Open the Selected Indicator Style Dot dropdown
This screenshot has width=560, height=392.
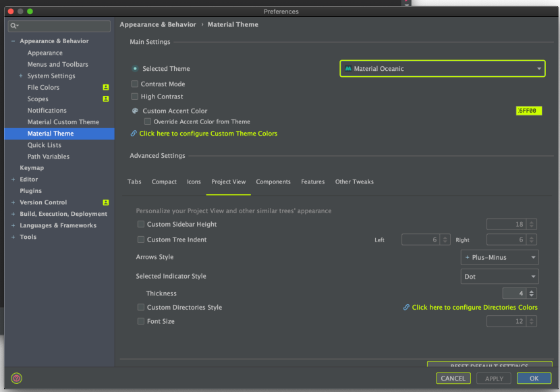(500, 277)
